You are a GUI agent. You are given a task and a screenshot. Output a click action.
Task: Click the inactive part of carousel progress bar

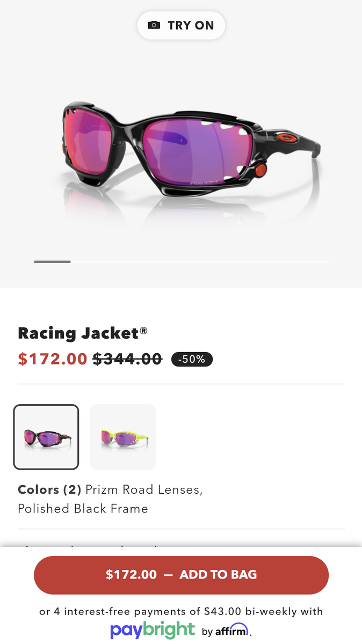click(x=200, y=262)
